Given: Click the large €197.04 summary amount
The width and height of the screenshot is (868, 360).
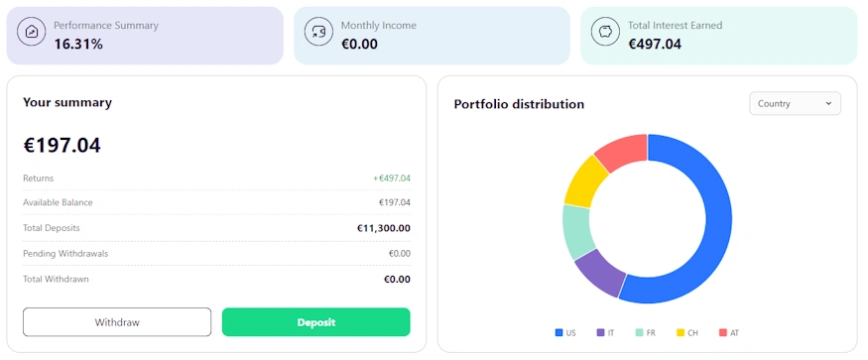Looking at the screenshot, I should tap(62, 145).
